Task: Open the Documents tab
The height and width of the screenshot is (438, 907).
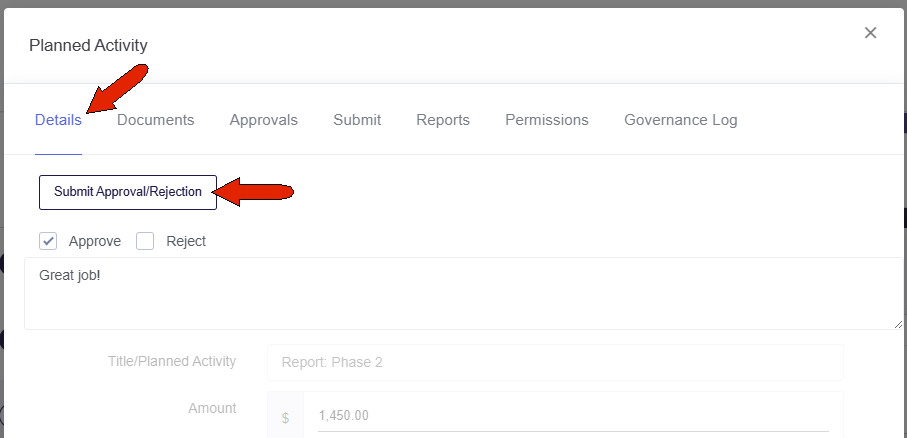Action: pyautogui.click(x=156, y=120)
